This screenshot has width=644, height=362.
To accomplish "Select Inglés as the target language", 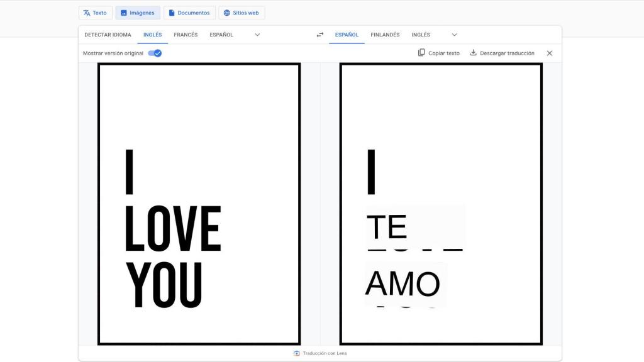I will coord(421,35).
